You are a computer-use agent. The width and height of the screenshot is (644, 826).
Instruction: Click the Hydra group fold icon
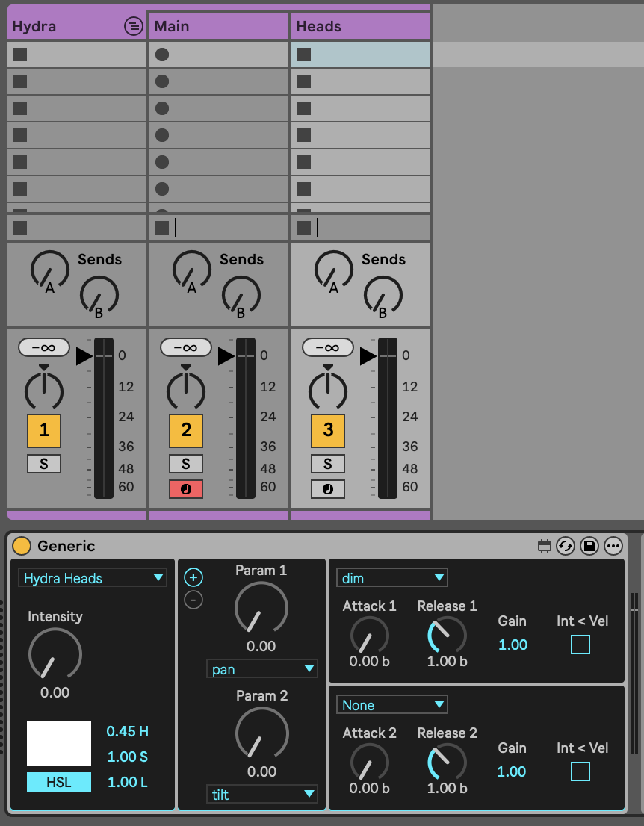pyautogui.click(x=133, y=26)
